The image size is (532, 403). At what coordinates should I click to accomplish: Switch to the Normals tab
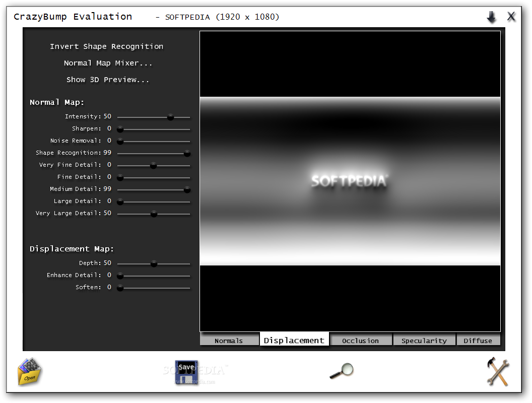(229, 341)
